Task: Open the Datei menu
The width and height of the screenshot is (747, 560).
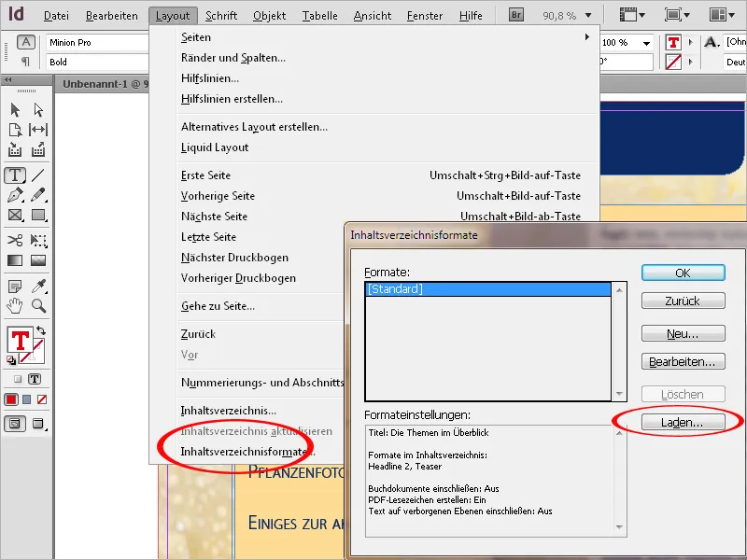Action: pos(56,16)
